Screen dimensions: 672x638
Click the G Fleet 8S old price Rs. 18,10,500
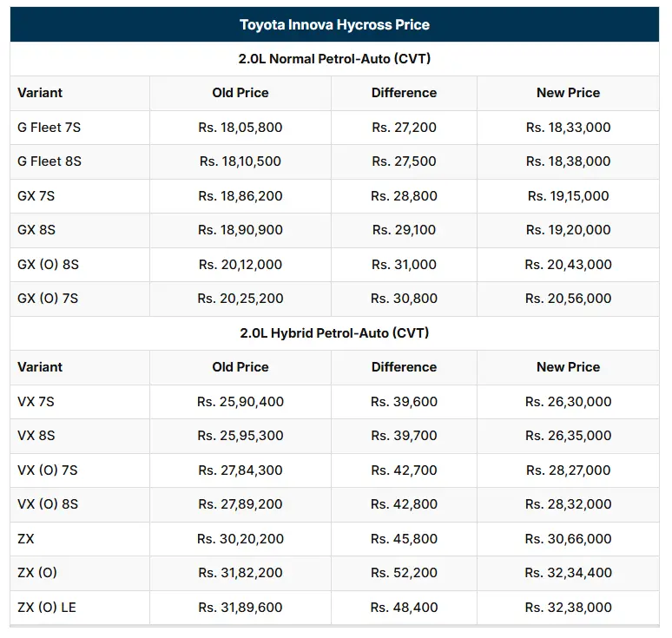(x=240, y=161)
